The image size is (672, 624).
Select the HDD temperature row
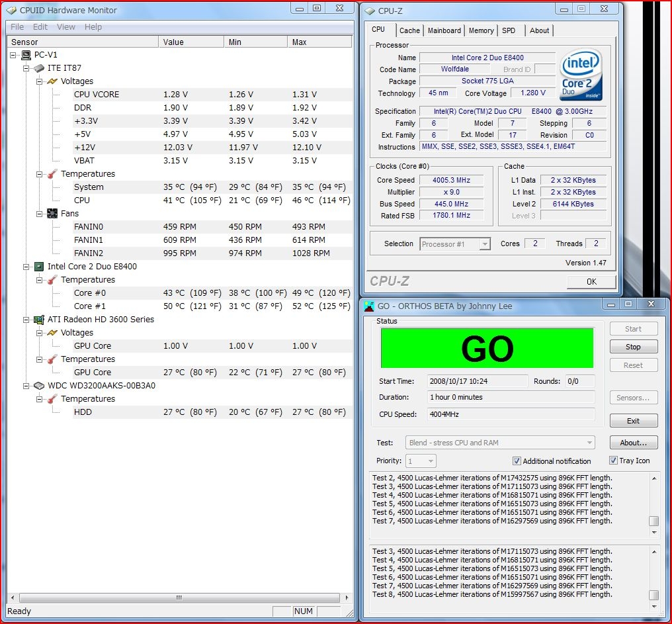coord(212,412)
